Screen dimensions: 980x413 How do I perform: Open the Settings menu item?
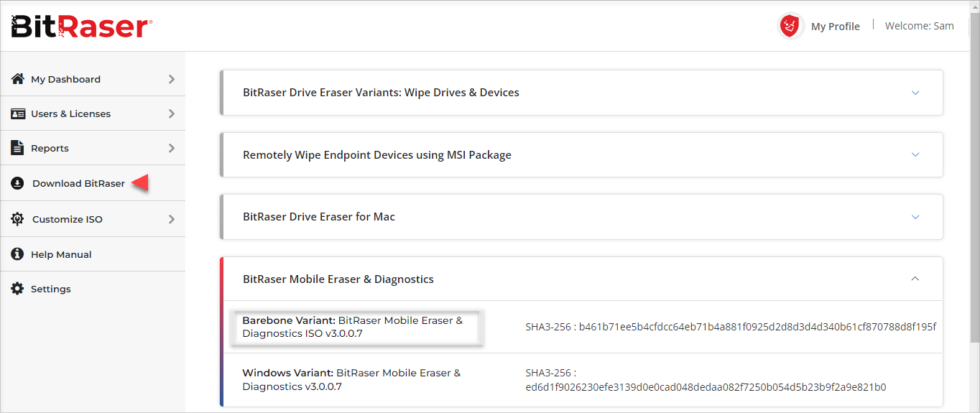coord(93,289)
